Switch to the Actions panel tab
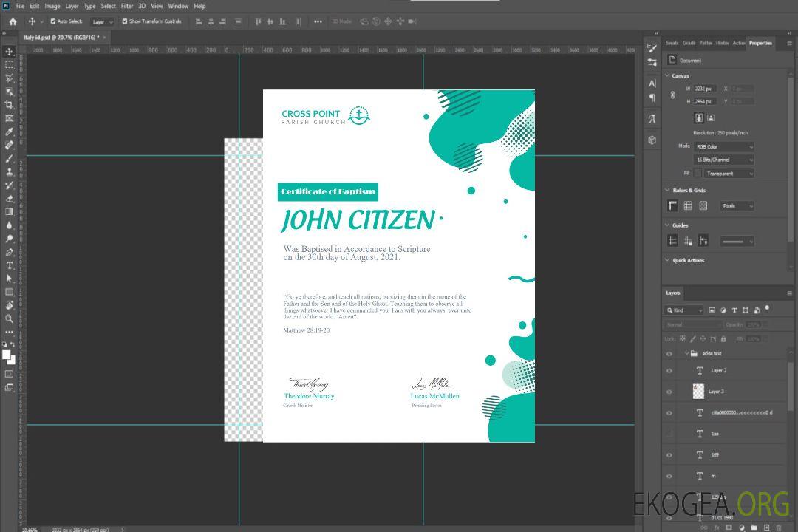The height and width of the screenshot is (532, 798). point(738,43)
